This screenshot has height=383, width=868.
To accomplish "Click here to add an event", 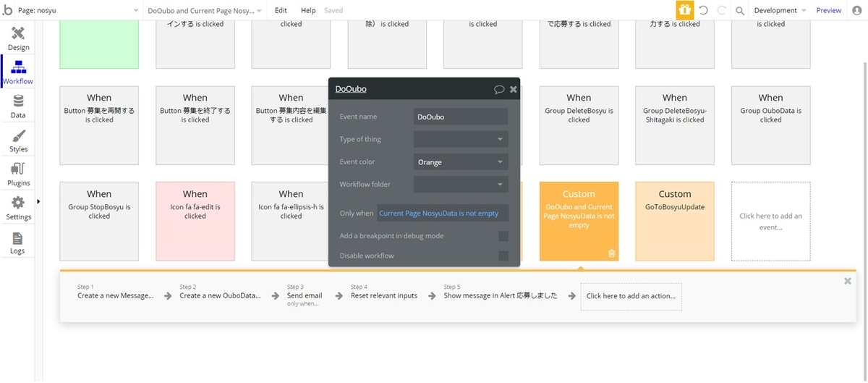I will coord(770,221).
